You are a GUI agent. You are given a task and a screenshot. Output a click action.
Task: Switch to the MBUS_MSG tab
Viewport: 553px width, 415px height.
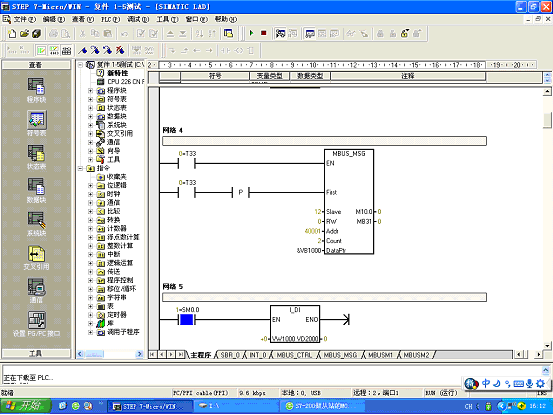tap(340, 355)
